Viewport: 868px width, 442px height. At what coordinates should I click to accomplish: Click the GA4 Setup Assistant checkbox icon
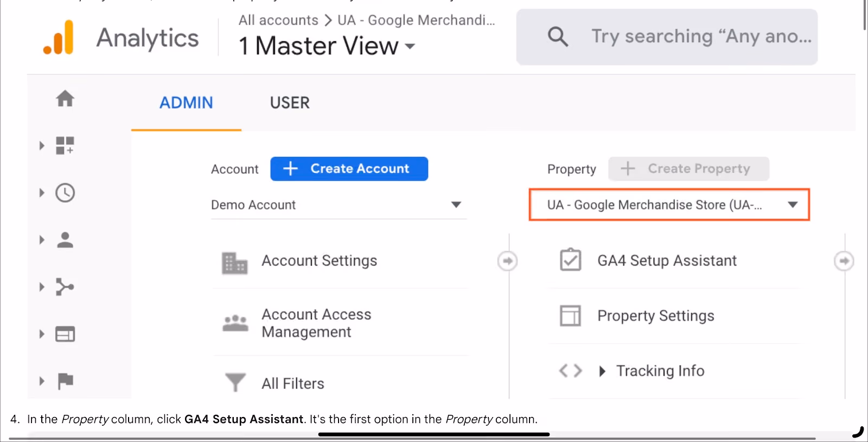[x=571, y=260]
